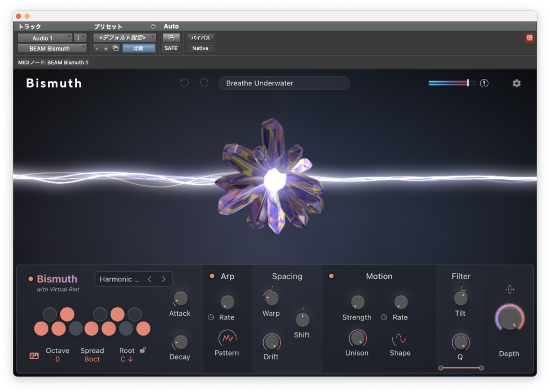Viewport: 550px width, 392px height.
Task: Click the Filter Tilt knob
Action: pos(460,298)
